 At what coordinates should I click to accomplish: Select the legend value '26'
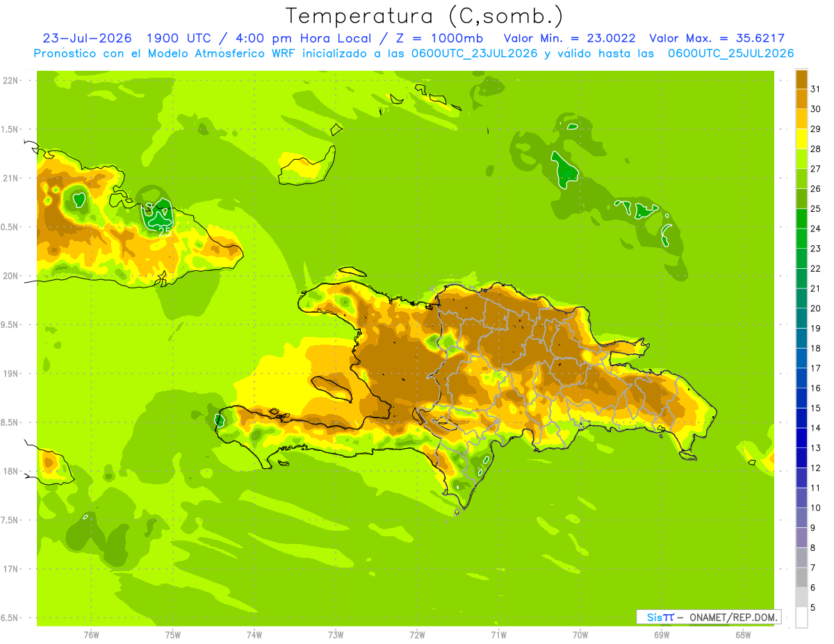click(x=815, y=188)
